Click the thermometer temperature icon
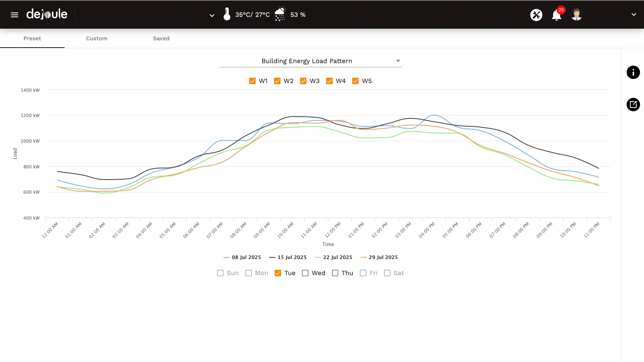This screenshot has width=644, height=362. (227, 14)
